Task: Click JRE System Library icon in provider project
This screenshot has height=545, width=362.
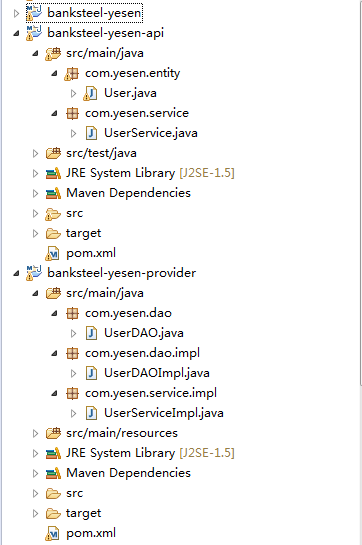Action: click(53, 453)
